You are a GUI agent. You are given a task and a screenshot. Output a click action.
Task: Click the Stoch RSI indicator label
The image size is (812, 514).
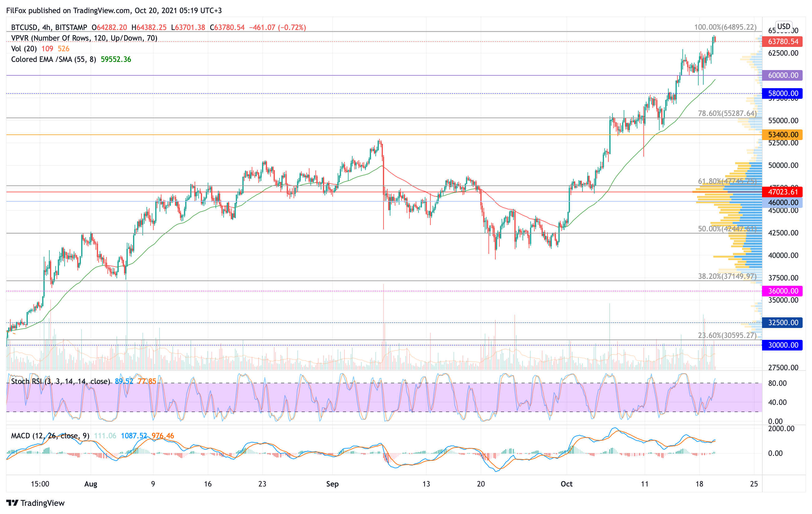point(60,381)
